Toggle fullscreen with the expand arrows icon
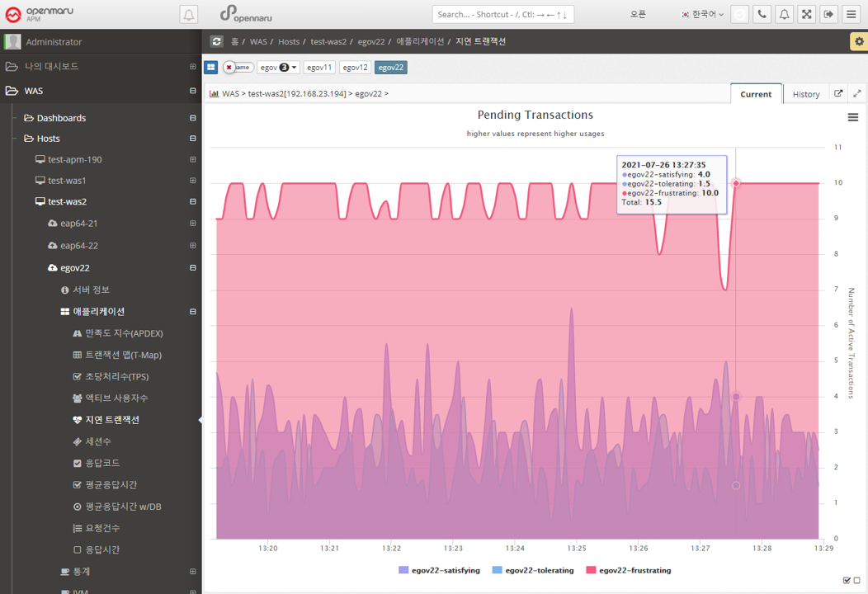Viewport: 868px width, 594px height. pos(806,14)
